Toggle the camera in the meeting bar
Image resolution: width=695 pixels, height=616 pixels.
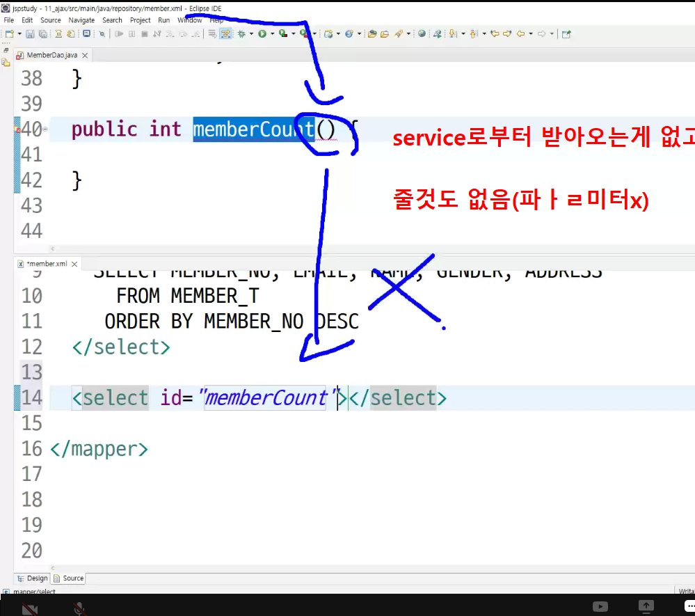(x=30, y=609)
